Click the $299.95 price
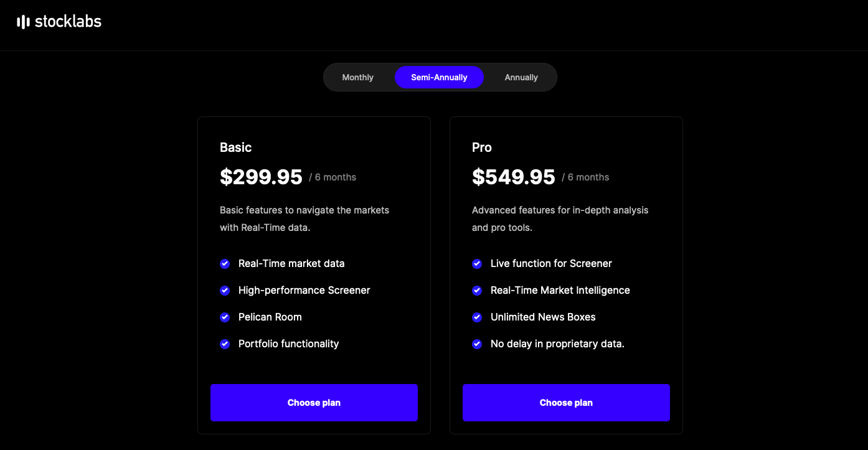868x450 pixels. click(261, 177)
